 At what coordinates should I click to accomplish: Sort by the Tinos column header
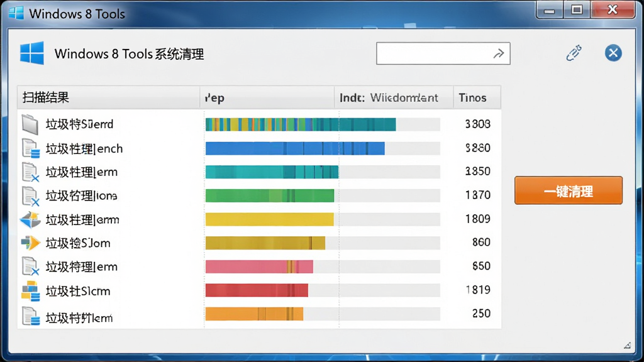[477, 97]
